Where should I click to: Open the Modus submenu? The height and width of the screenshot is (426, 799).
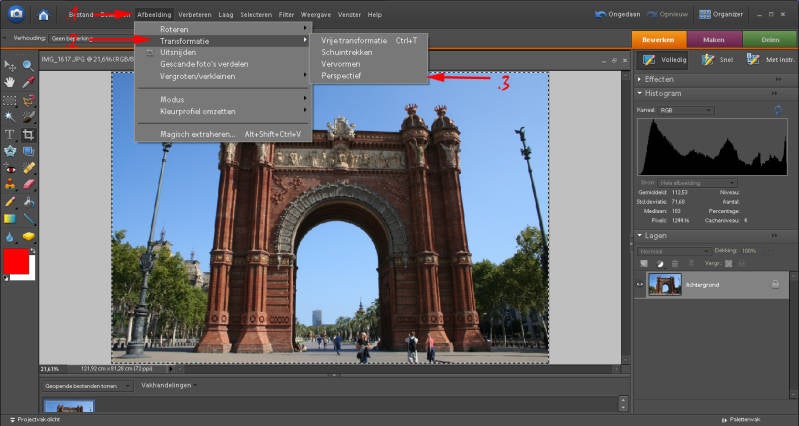point(172,99)
